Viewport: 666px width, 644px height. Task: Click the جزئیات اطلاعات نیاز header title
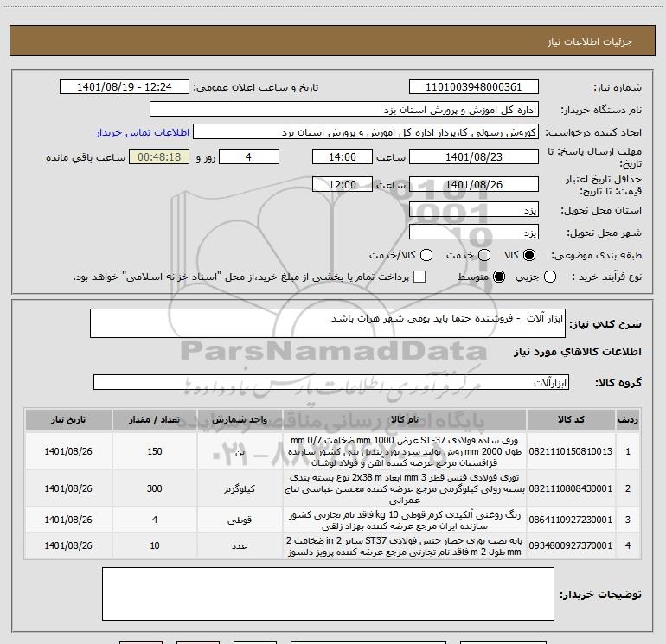[x=590, y=41]
